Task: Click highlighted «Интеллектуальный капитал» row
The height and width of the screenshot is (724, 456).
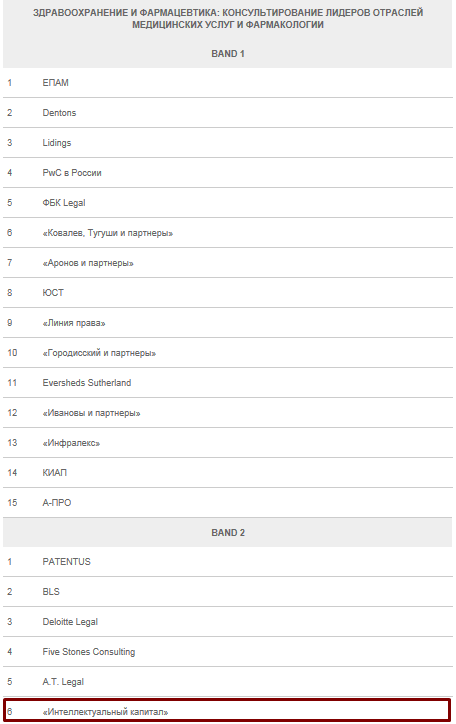Action: click(227, 711)
